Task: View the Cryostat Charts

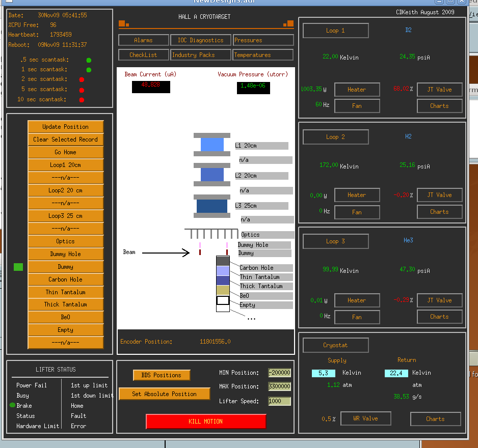Action: point(435,419)
